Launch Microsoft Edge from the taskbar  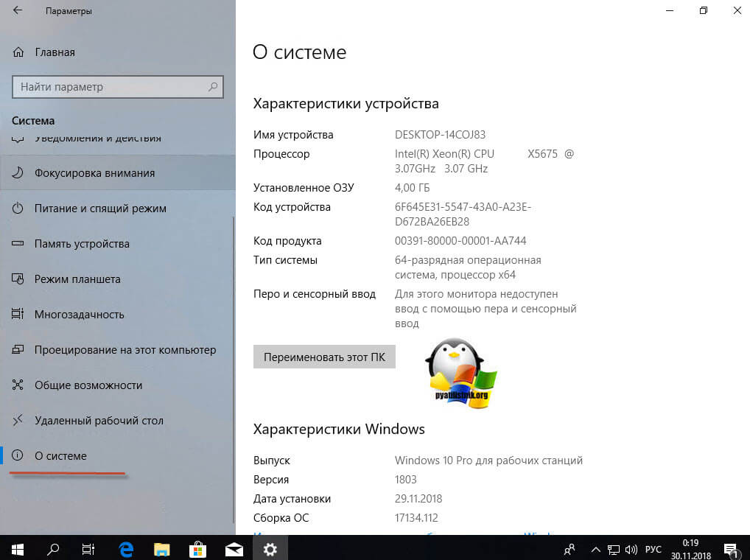(126, 548)
